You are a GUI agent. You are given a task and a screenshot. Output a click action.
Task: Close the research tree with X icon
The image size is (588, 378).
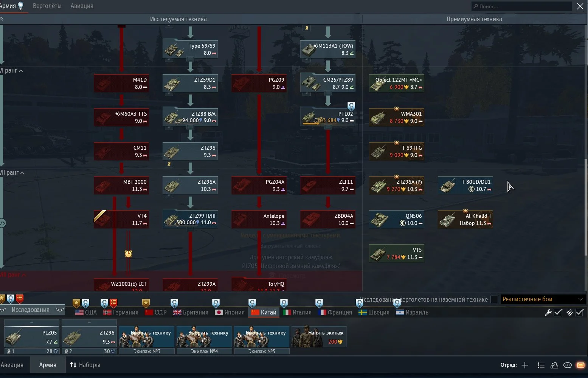(580, 6)
